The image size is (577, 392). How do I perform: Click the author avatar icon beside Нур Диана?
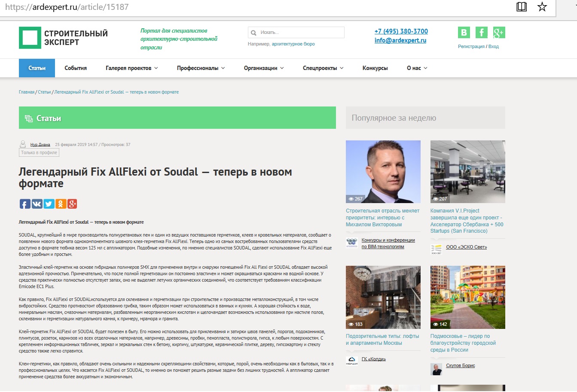(23, 144)
